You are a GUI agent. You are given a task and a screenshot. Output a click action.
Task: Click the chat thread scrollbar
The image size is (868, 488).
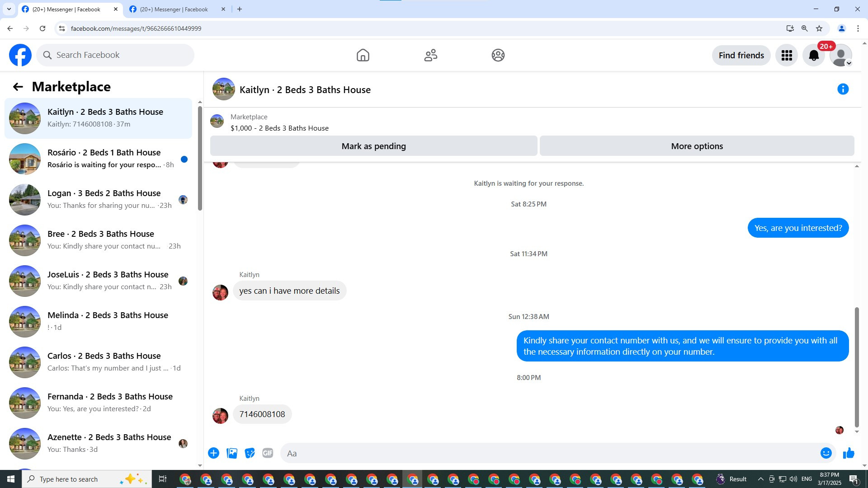click(x=857, y=367)
